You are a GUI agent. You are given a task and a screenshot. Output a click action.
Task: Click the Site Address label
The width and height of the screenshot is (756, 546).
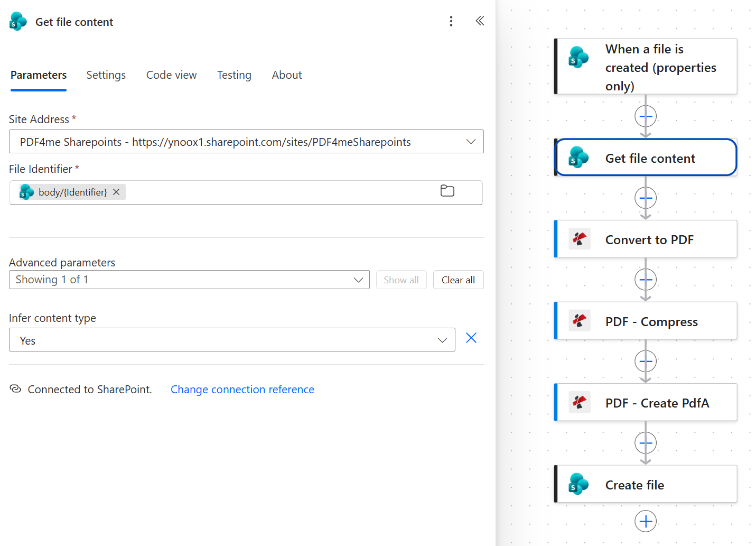[39, 119]
